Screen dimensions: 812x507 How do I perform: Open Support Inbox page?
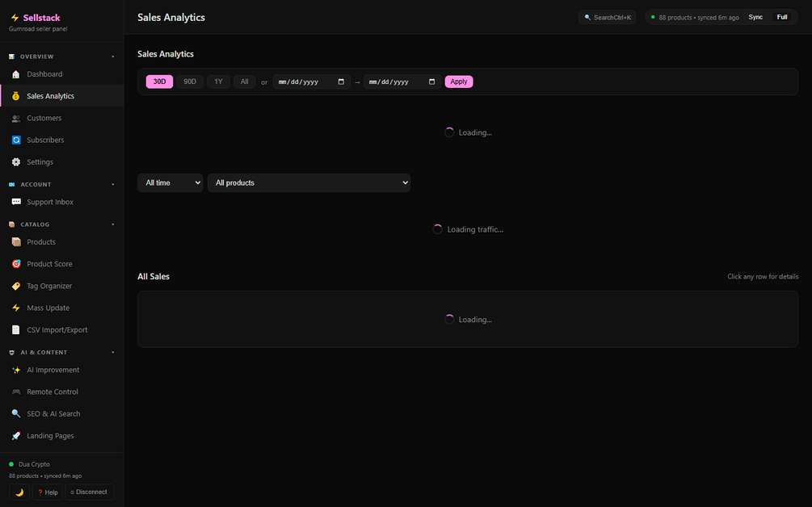(61, 202)
